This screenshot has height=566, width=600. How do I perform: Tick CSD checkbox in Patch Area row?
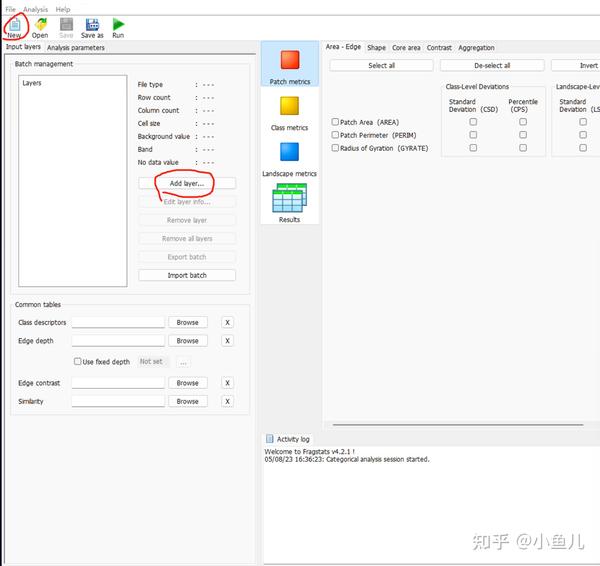click(473, 122)
